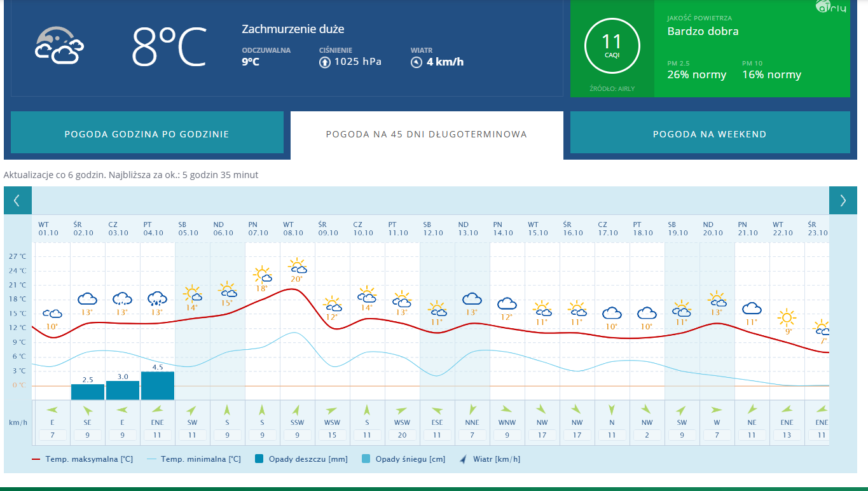The width and height of the screenshot is (868, 491).
Task: Click the cloud icon for PN 14.10
Action: coord(507,303)
